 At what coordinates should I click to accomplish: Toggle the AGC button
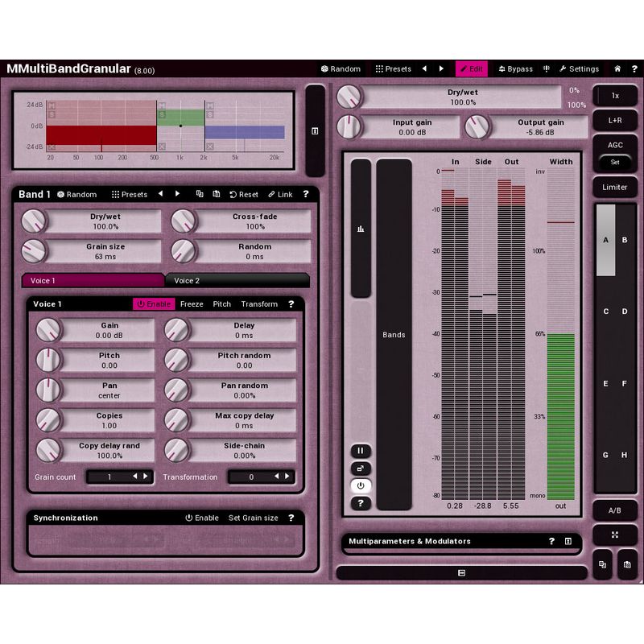(615, 145)
